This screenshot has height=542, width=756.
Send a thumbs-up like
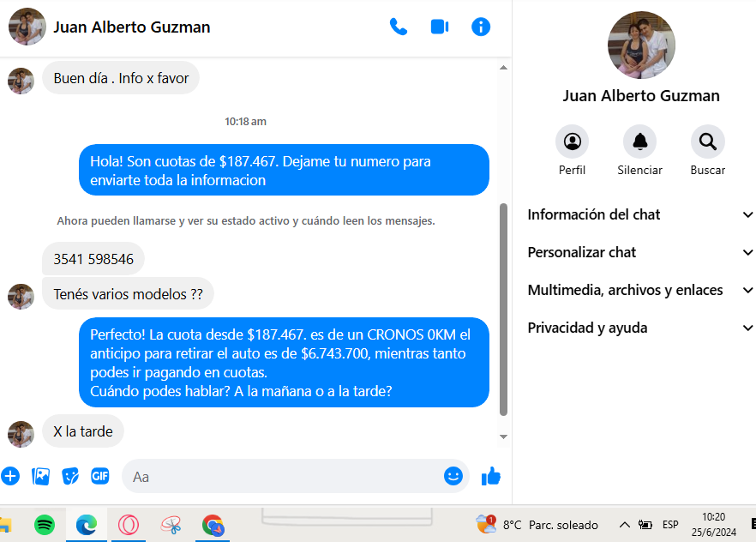tap(491, 477)
